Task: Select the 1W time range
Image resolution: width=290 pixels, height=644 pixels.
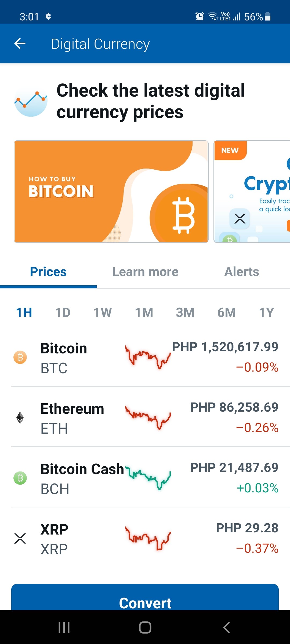Action: [x=103, y=312]
